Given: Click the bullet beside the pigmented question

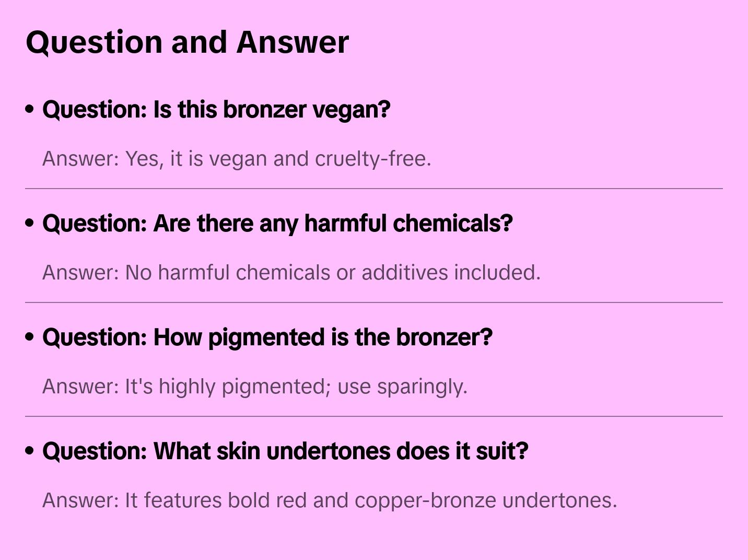Looking at the screenshot, I should click(30, 337).
